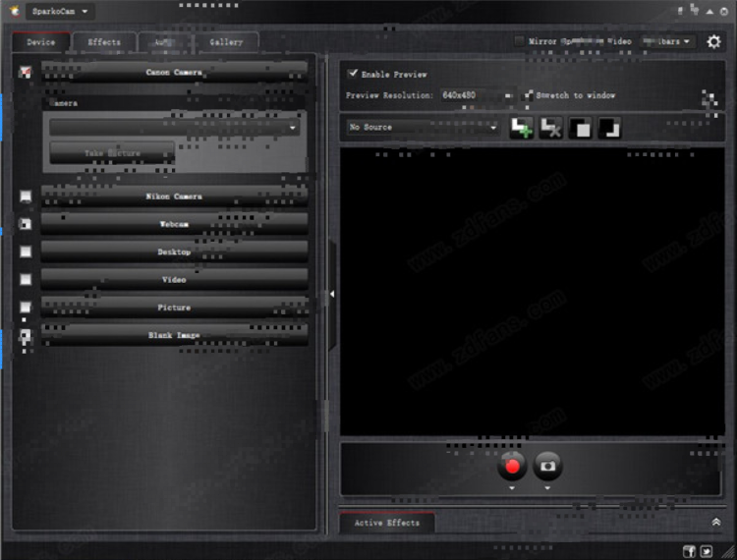The height and width of the screenshot is (560, 737).
Task: Toggle Stretch to window checkbox
Action: [x=529, y=95]
